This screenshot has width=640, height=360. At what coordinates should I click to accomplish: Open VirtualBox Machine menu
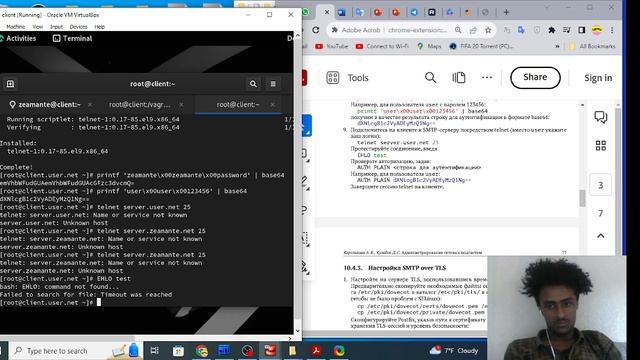pos(16,27)
